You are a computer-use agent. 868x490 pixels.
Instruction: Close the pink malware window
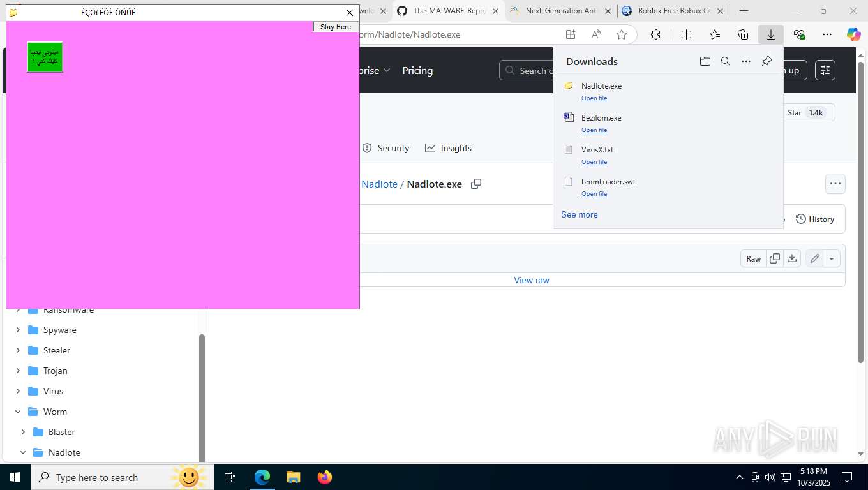tap(350, 13)
